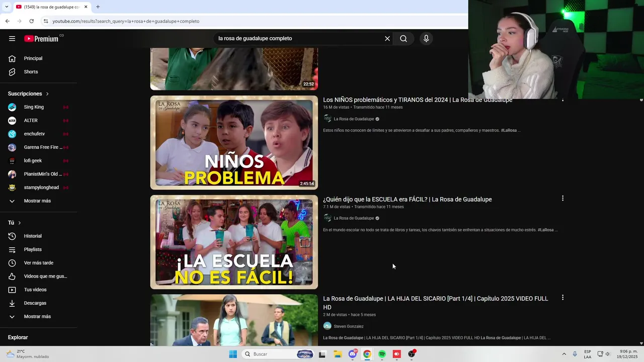Expand the Tú section chevron
This screenshot has height=362, width=644.
[20, 223]
